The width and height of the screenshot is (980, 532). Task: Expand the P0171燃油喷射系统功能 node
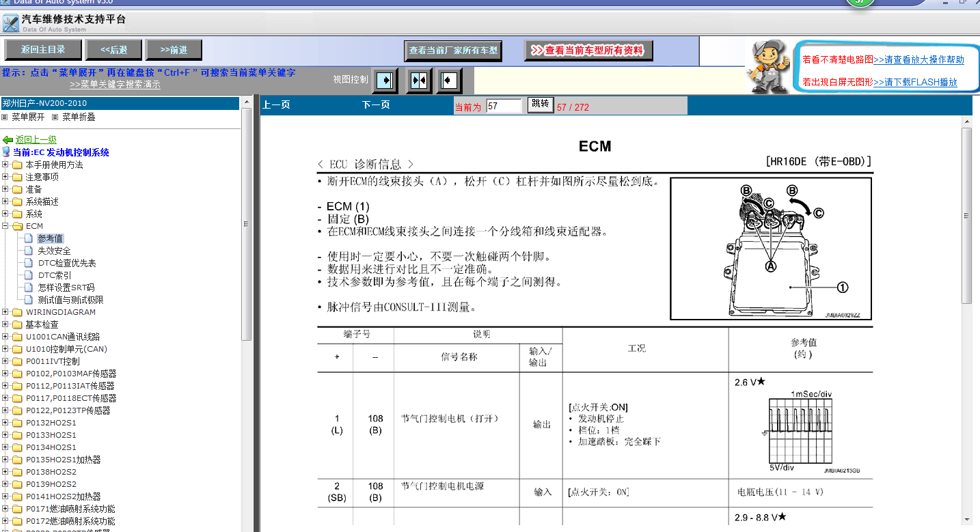pyautogui.click(x=5, y=509)
